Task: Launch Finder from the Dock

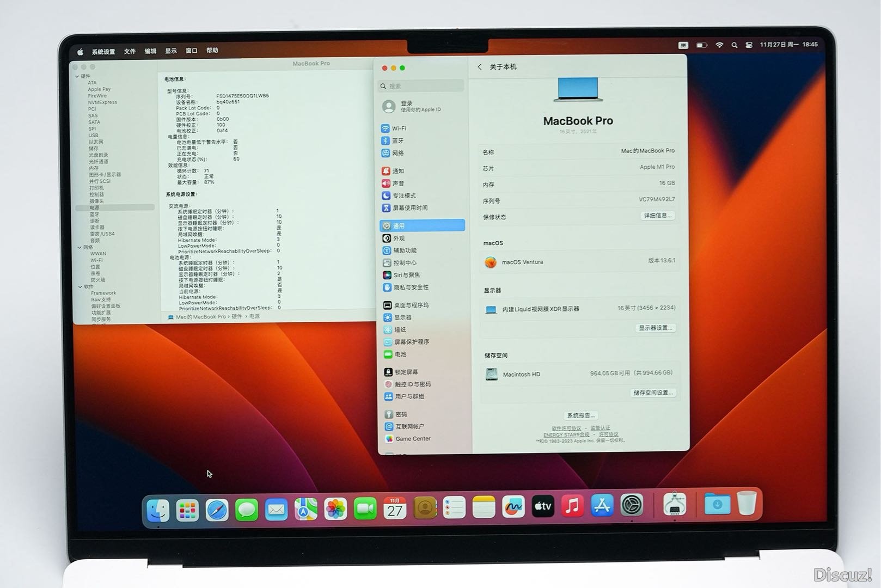Action: pyautogui.click(x=158, y=510)
